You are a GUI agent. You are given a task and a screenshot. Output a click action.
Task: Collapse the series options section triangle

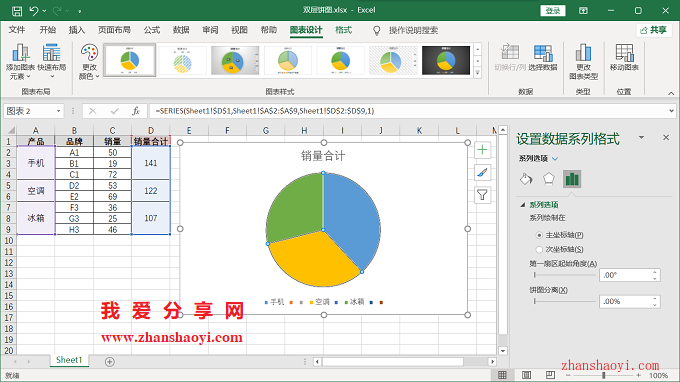tap(523, 205)
